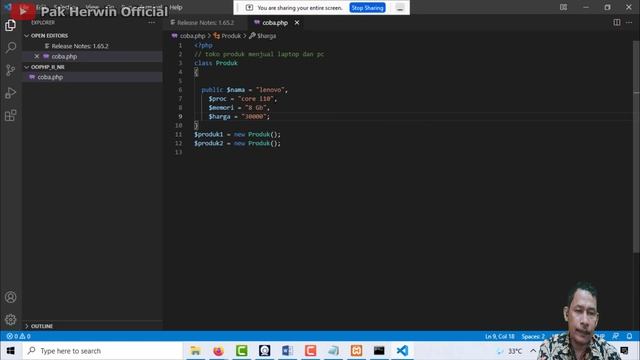Open the Source Control view
Viewport: 640px width, 360px height.
tap(11, 70)
